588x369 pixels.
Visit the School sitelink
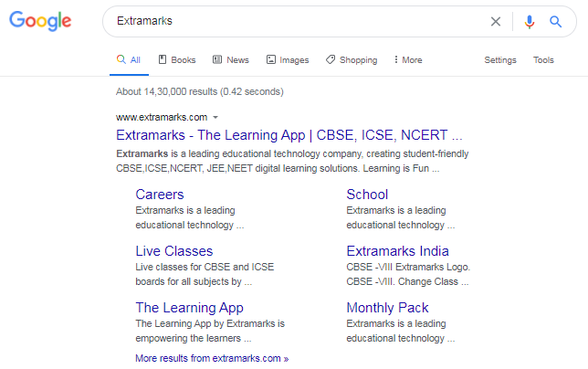367,195
